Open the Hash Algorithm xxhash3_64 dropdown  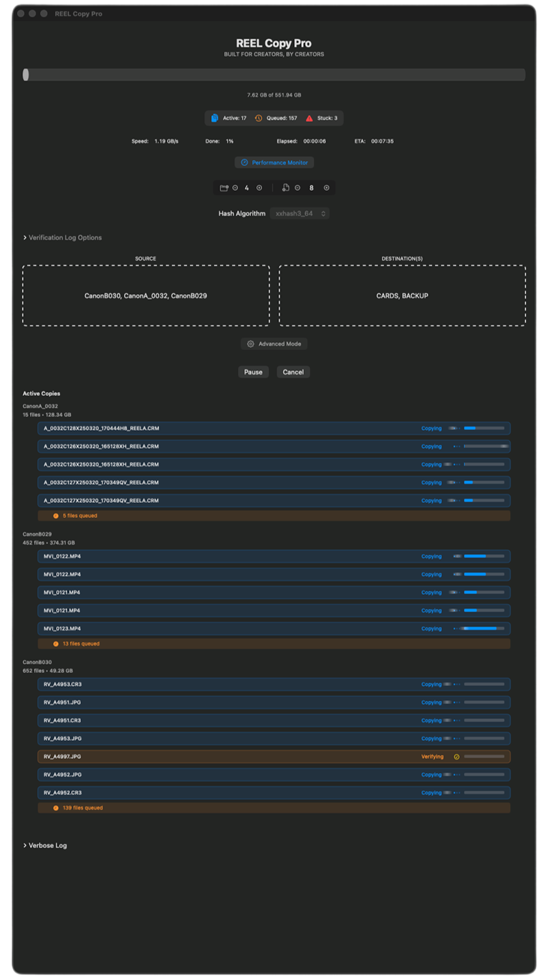coord(300,213)
